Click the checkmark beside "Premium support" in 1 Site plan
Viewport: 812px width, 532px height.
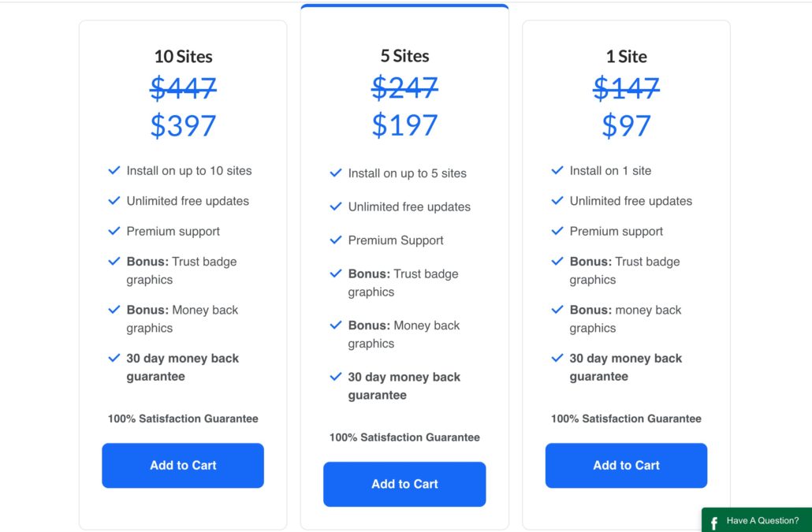(557, 231)
